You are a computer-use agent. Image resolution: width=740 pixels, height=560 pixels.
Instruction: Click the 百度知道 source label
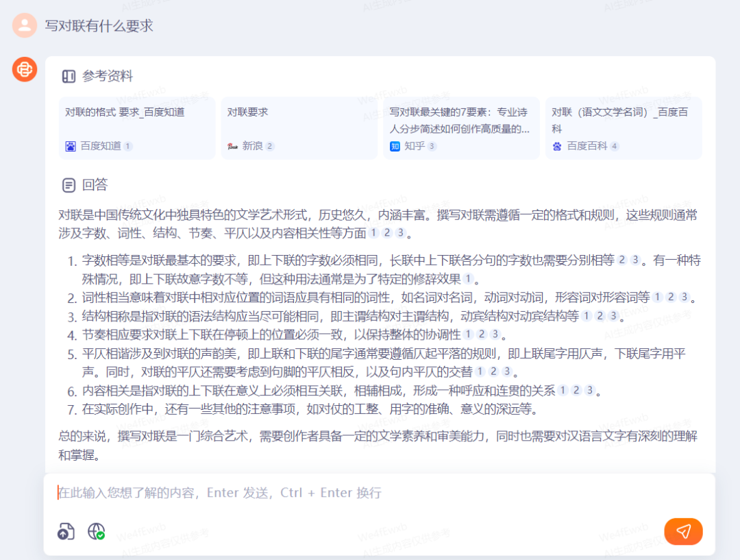(101, 147)
